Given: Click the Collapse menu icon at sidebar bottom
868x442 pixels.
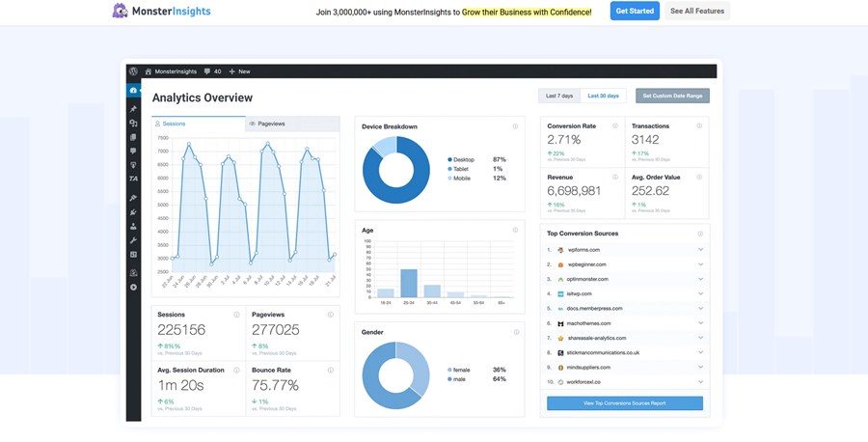Looking at the screenshot, I should [x=133, y=288].
